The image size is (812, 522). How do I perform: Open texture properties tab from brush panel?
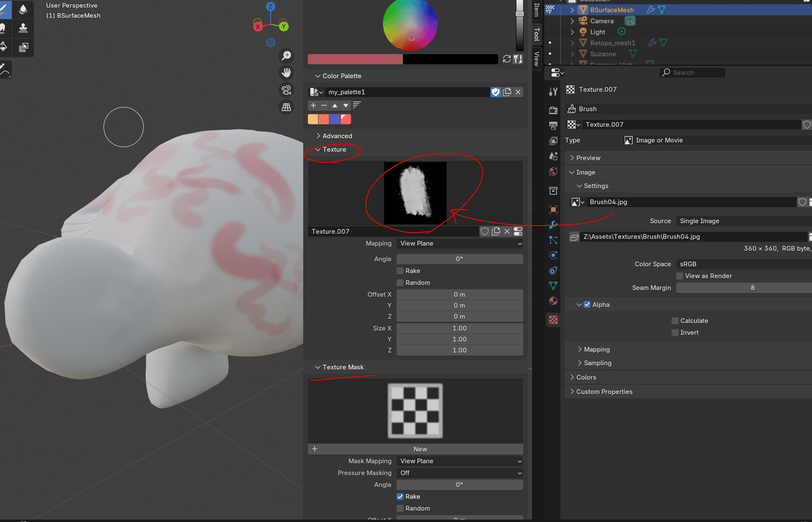click(518, 231)
